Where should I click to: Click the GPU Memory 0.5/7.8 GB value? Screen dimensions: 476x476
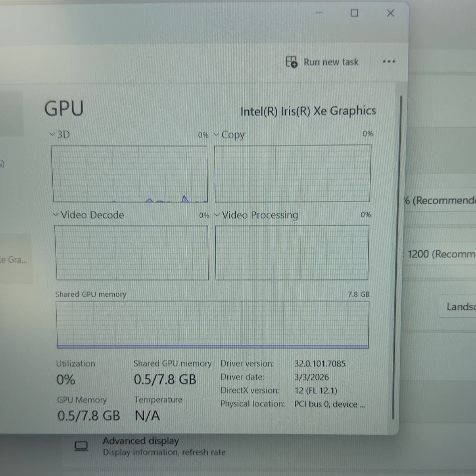coord(88,416)
